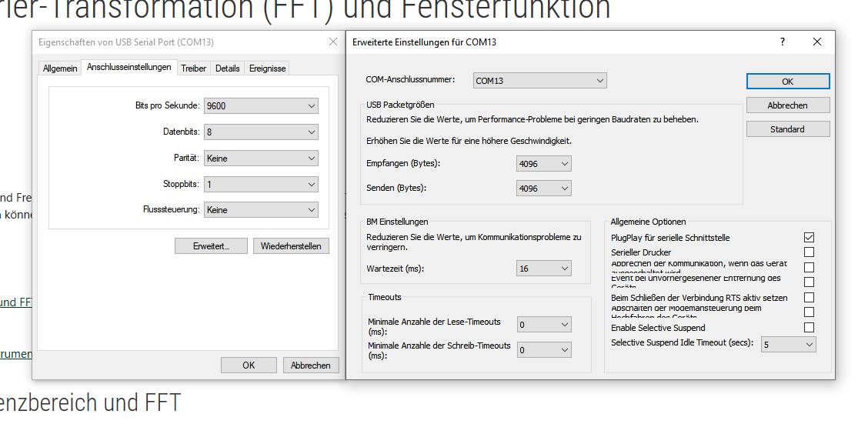Screen dimensions: 868x434
Task: Click the help question mark icon
Action: coord(783,42)
